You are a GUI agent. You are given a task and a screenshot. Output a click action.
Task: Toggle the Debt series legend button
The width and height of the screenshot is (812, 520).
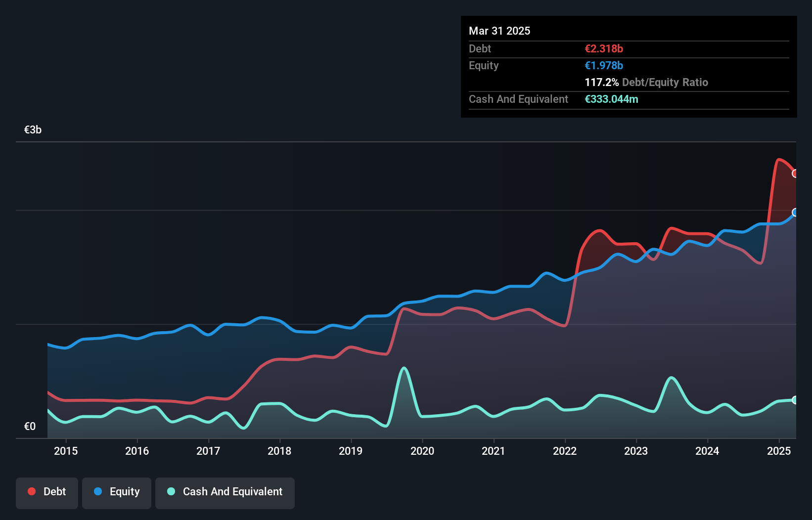tap(47, 493)
